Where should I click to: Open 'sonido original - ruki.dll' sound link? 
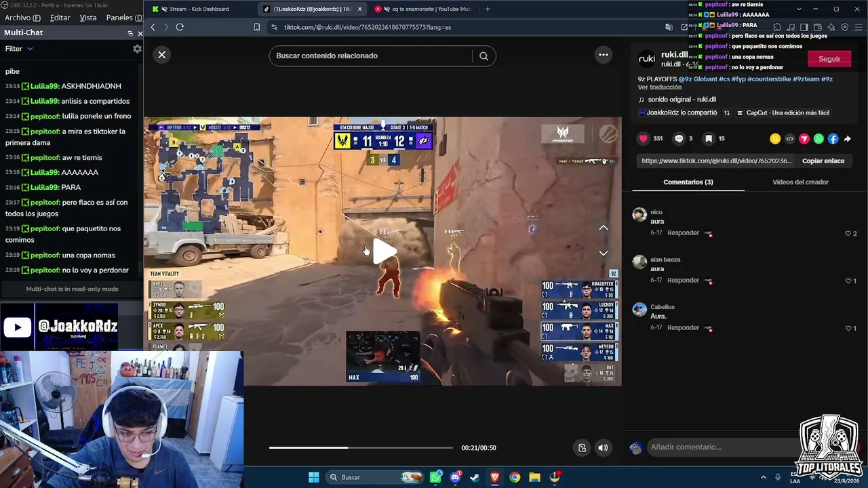point(682,100)
